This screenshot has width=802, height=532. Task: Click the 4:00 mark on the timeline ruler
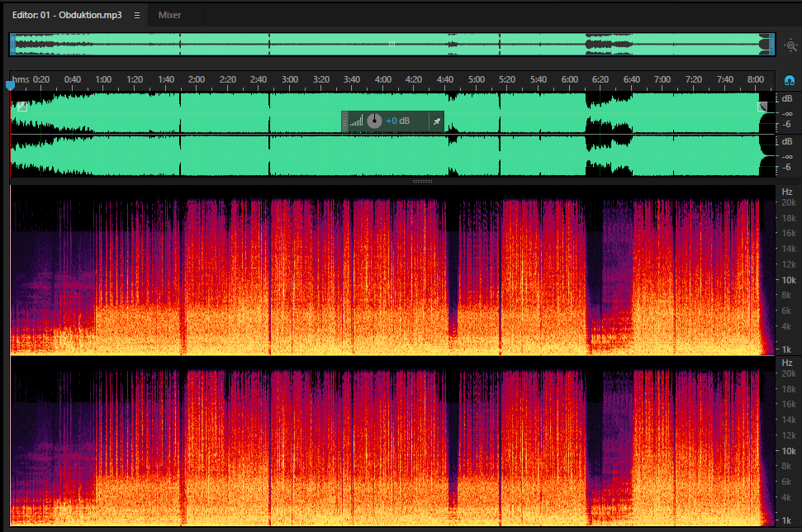tap(382, 79)
